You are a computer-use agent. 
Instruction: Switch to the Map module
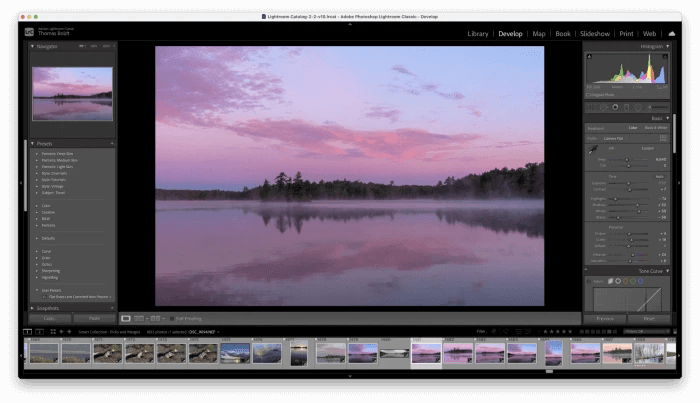coord(539,33)
